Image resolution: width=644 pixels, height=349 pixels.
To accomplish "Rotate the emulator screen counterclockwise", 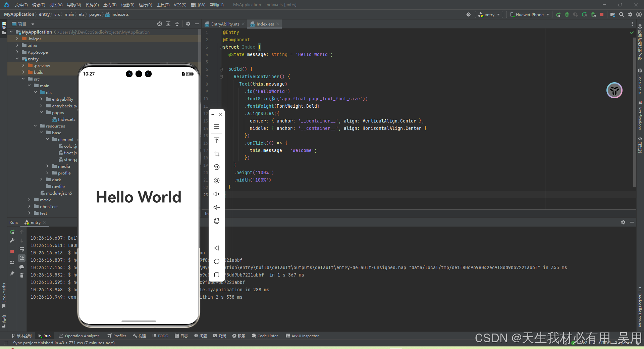I will [217, 167].
